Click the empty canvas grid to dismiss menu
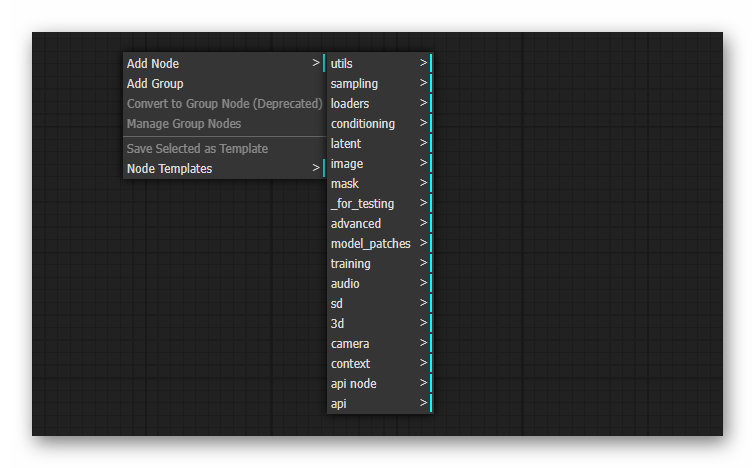Viewport: 755px width, 468px height. [580, 250]
